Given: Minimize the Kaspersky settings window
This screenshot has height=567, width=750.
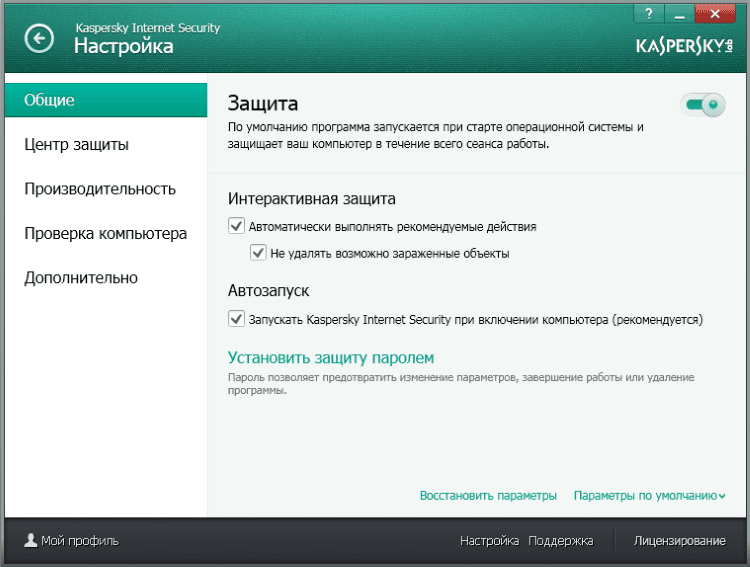Looking at the screenshot, I should pyautogui.click(x=679, y=13).
